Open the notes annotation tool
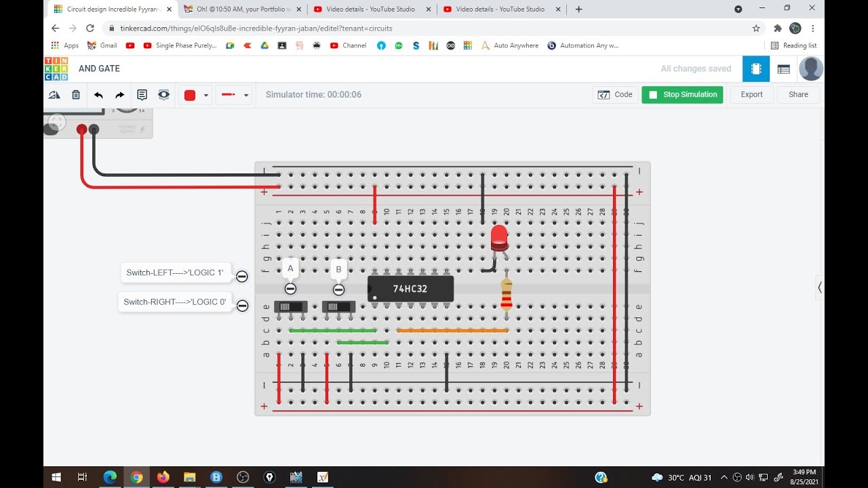The height and width of the screenshot is (488, 868). [x=142, y=95]
